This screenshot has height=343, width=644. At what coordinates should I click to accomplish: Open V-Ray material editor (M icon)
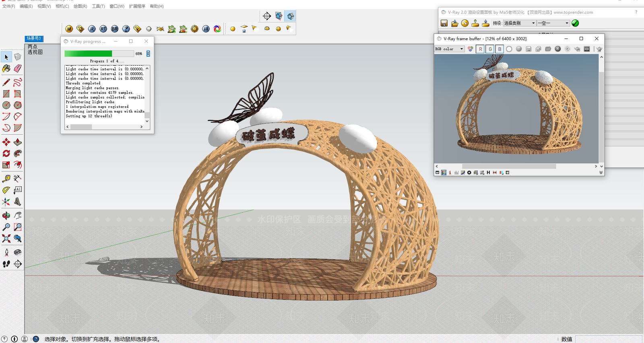[x=69, y=29]
